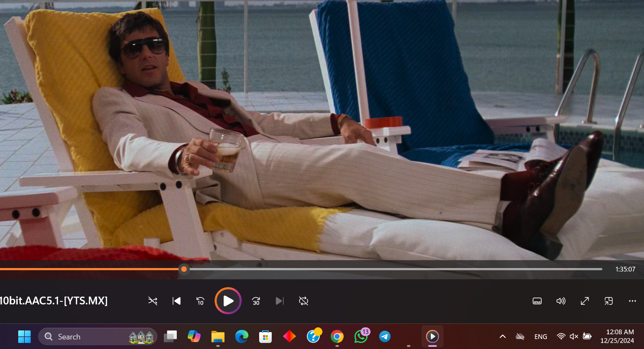Go to next track

[x=280, y=301]
